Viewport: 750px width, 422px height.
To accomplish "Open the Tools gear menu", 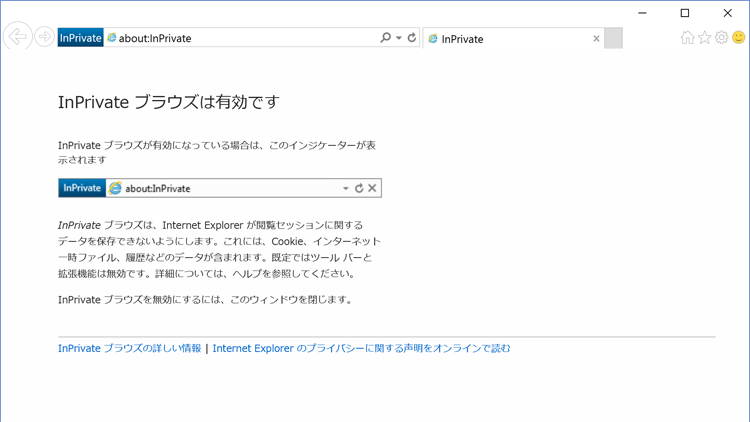I will coord(721,37).
